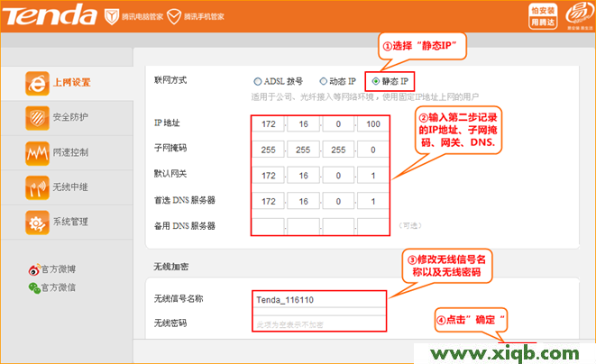Select the 静态 IP radio button

click(373, 81)
